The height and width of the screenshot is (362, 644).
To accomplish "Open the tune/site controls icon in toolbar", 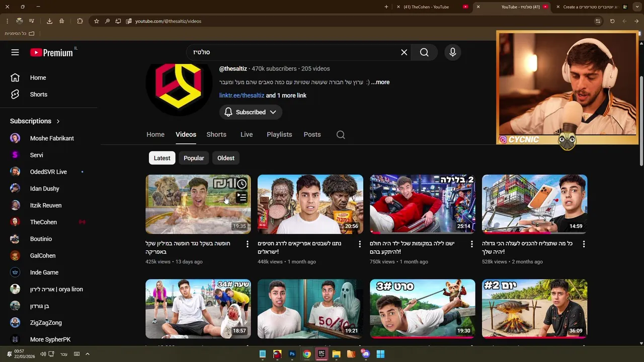I will click(598, 21).
